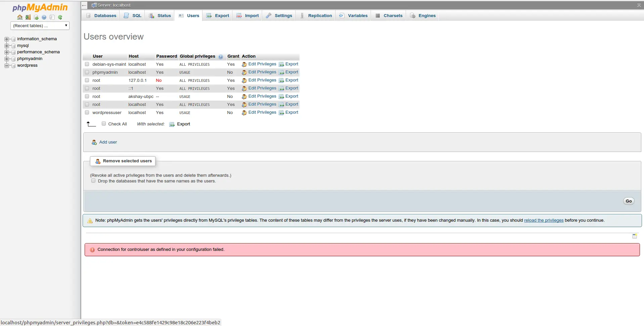The width and height of the screenshot is (644, 326).
Task: Click the collapse top bar icon
Action: tap(639, 5)
